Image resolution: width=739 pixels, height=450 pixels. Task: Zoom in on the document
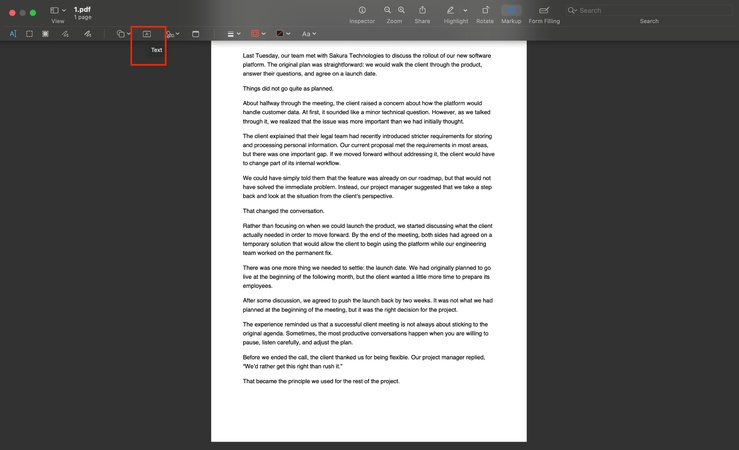(402, 10)
